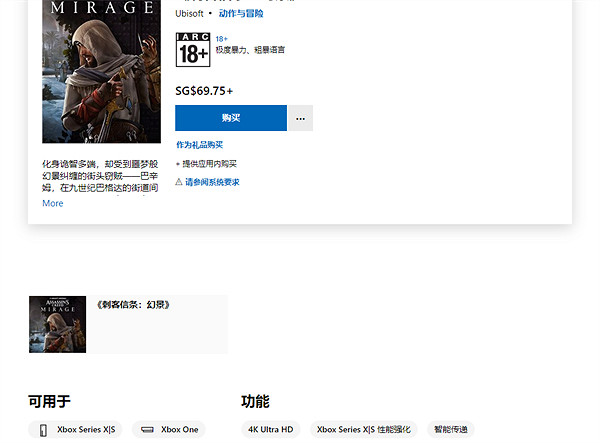600x443 pixels.
Task: Click the IARC 18+ rating badge
Action: [x=192, y=49]
